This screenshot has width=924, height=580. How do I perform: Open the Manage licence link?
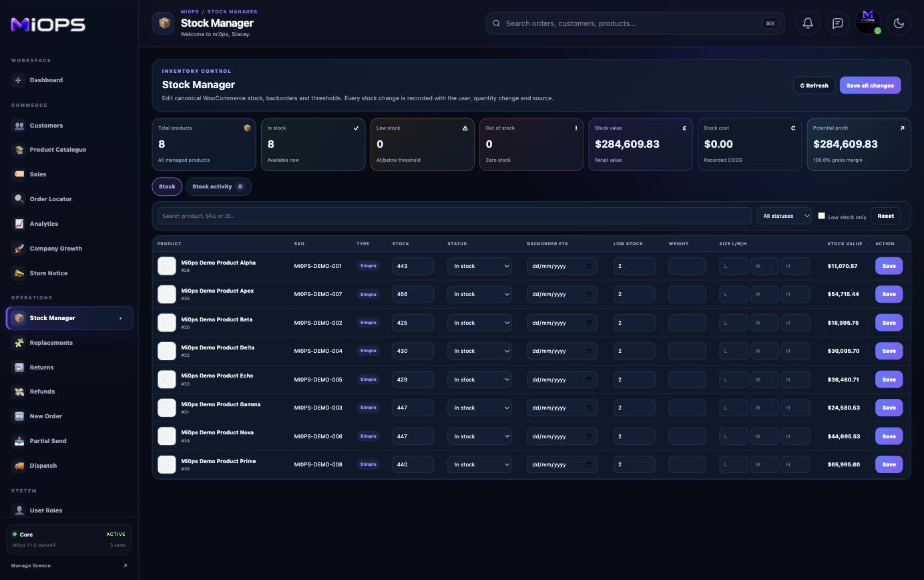coord(31,566)
